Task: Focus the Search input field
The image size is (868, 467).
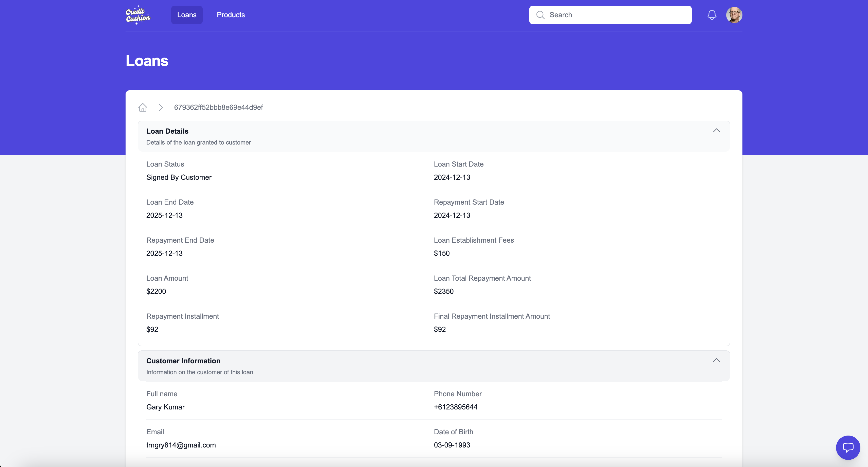Action: click(617, 15)
